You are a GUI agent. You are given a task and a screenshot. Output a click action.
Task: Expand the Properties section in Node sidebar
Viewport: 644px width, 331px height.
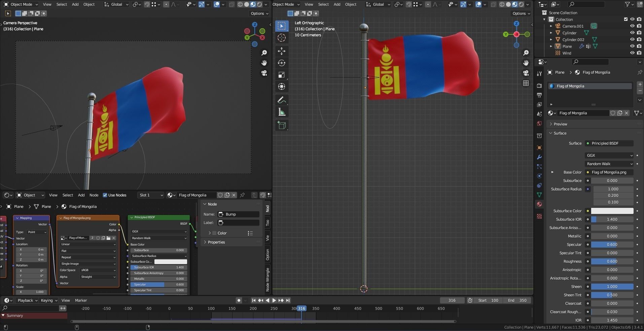pyautogui.click(x=216, y=242)
